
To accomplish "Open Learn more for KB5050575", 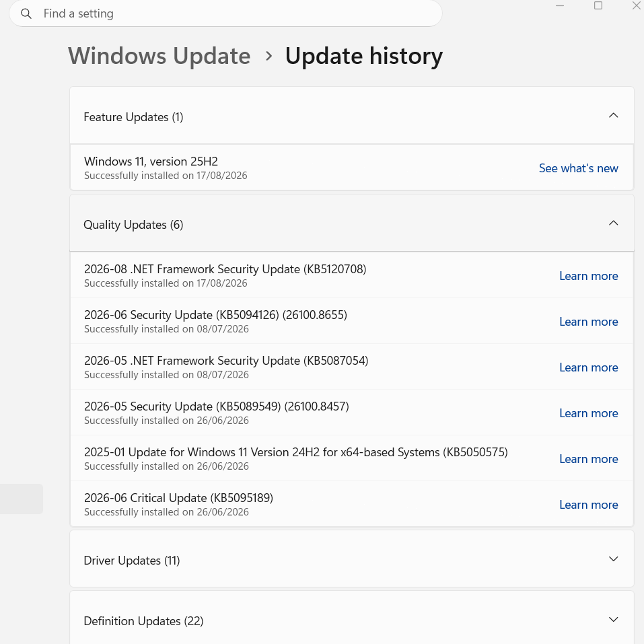I will coord(589,459).
